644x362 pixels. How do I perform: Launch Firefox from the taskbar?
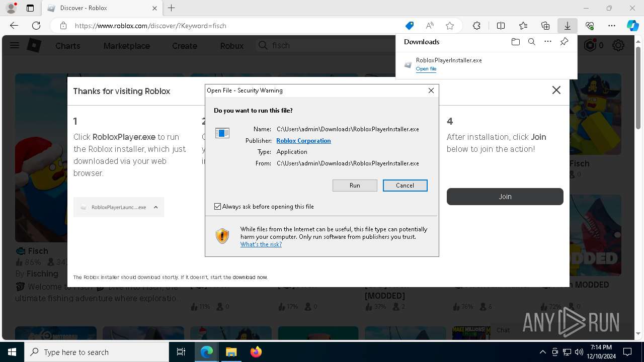pyautogui.click(x=256, y=352)
